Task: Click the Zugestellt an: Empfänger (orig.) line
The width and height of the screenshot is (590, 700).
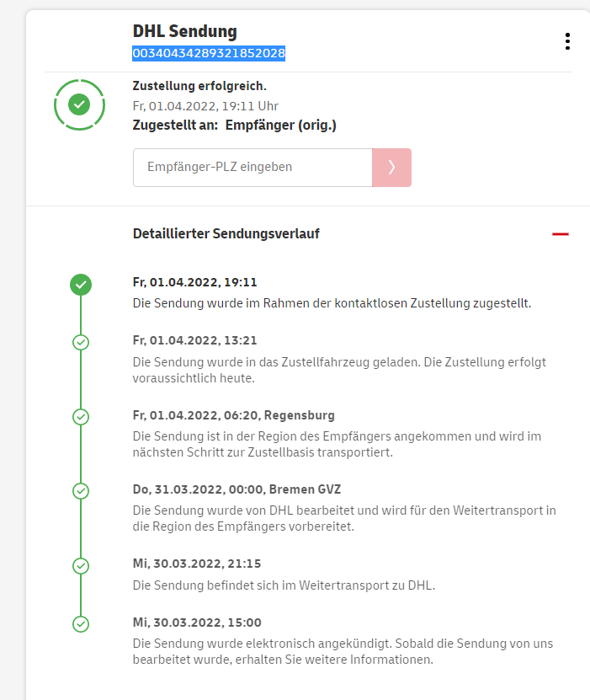Action: click(x=235, y=126)
